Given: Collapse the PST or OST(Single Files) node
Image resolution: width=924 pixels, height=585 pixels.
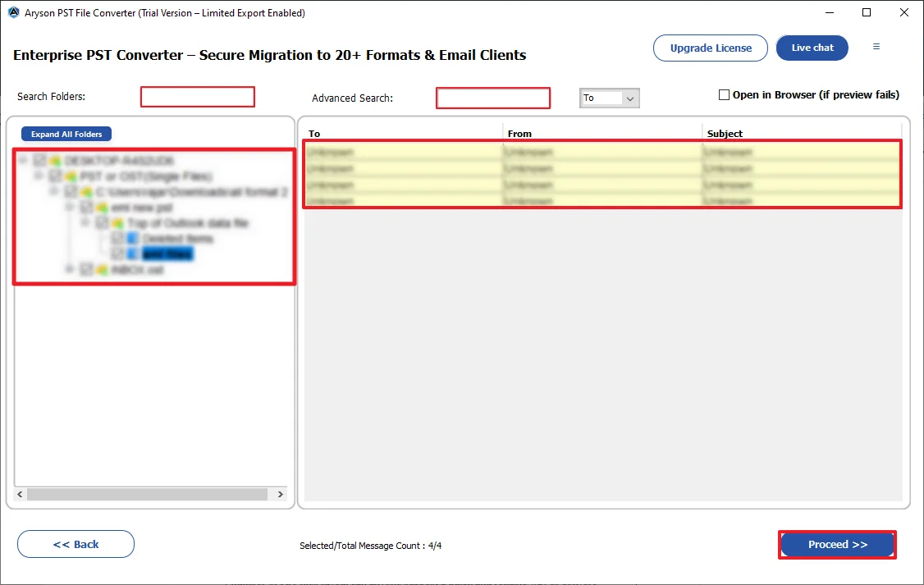Looking at the screenshot, I should 39,176.
